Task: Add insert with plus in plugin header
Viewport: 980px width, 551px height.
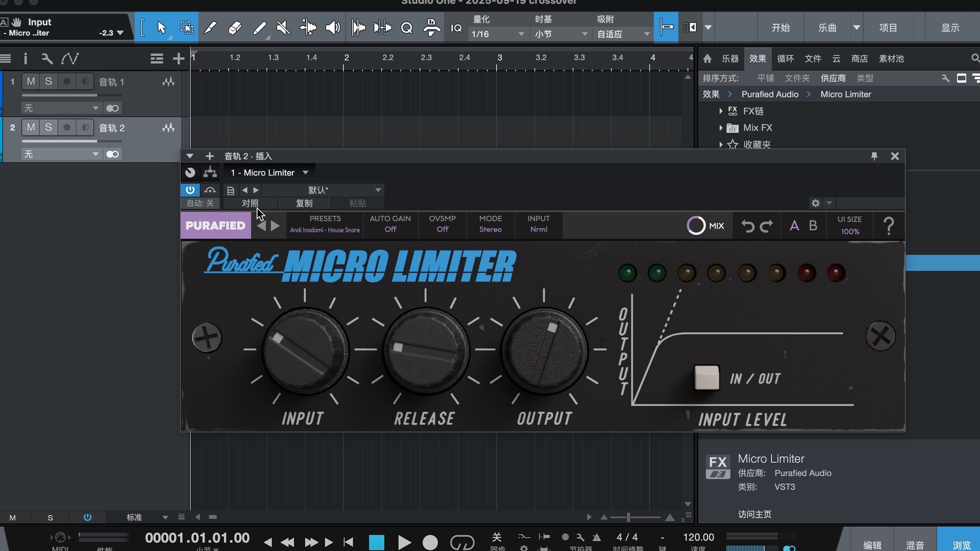Action: click(x=209, y=156)
